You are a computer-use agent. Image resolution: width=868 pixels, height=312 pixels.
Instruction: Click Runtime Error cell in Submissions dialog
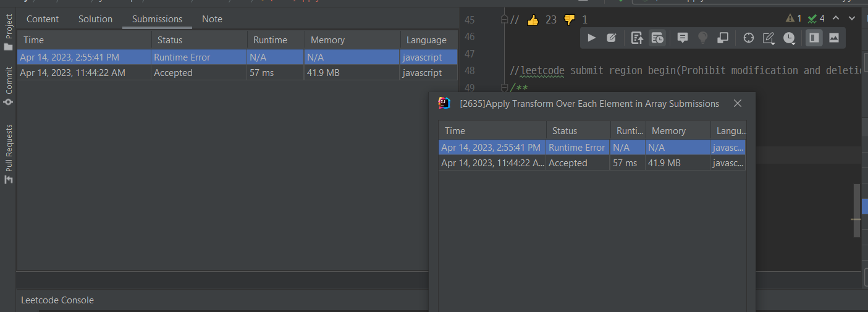(577, 148)
